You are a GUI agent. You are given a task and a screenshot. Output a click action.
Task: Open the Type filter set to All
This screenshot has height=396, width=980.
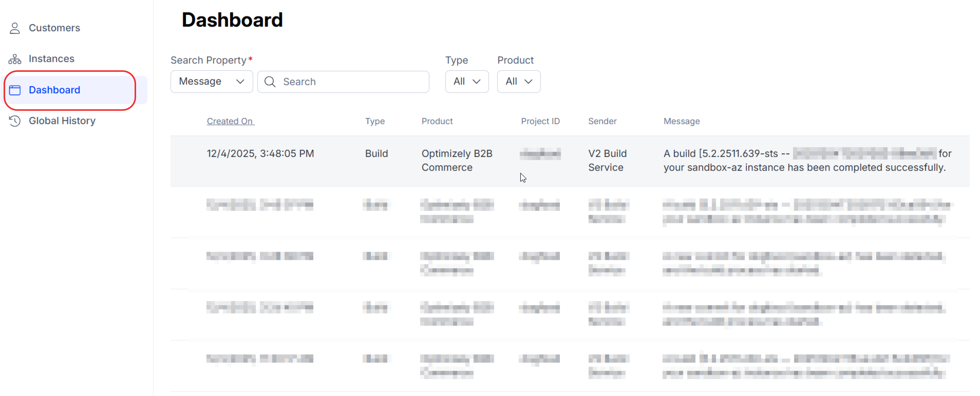(x=466, y=81)
